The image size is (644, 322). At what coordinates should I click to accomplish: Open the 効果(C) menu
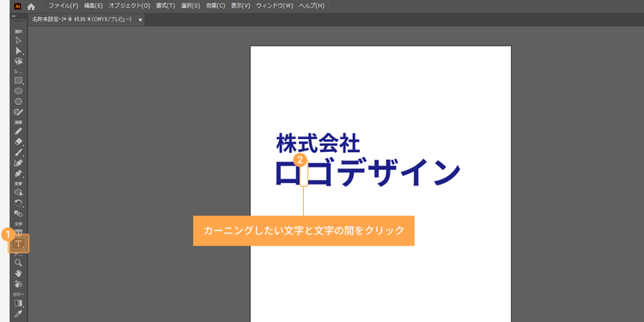[216, 6]
